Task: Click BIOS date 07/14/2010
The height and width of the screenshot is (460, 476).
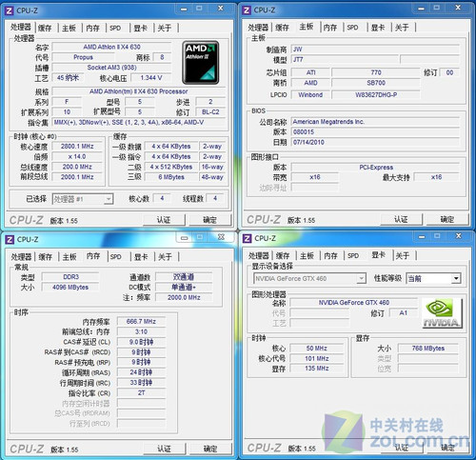Action: (375, 142)
